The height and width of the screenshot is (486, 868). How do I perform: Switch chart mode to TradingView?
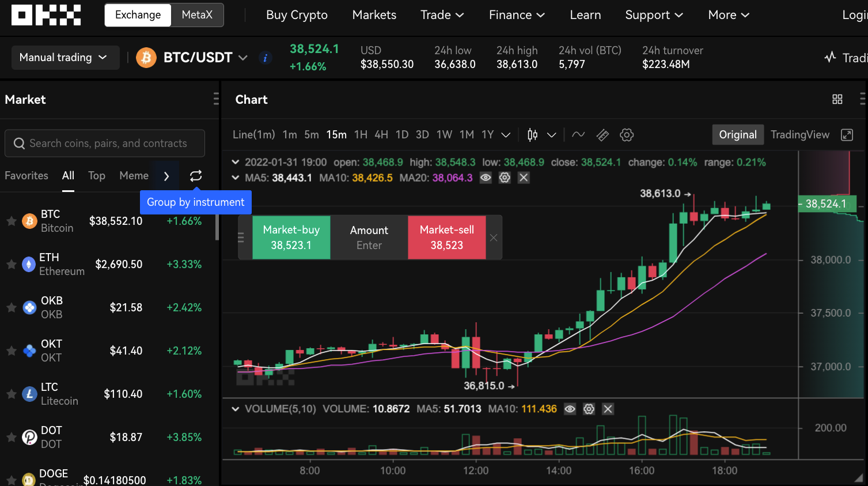coord(800,134)
